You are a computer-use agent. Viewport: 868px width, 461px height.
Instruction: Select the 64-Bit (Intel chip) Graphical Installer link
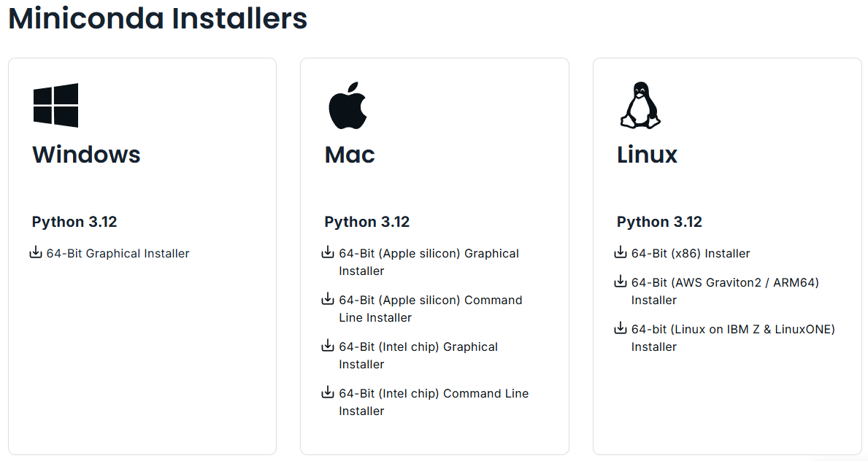[x=418, y=347]
